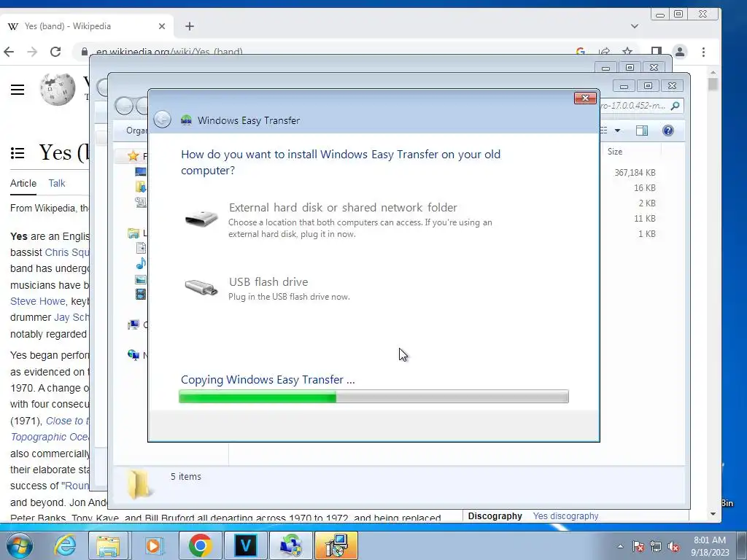
Task: Choose the USB flash drive icon
Action: tap(201, 287)
